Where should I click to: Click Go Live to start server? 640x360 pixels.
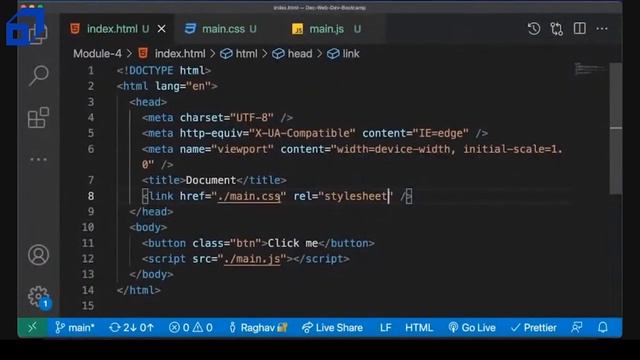pyautogui.click(x=472, y=327)
